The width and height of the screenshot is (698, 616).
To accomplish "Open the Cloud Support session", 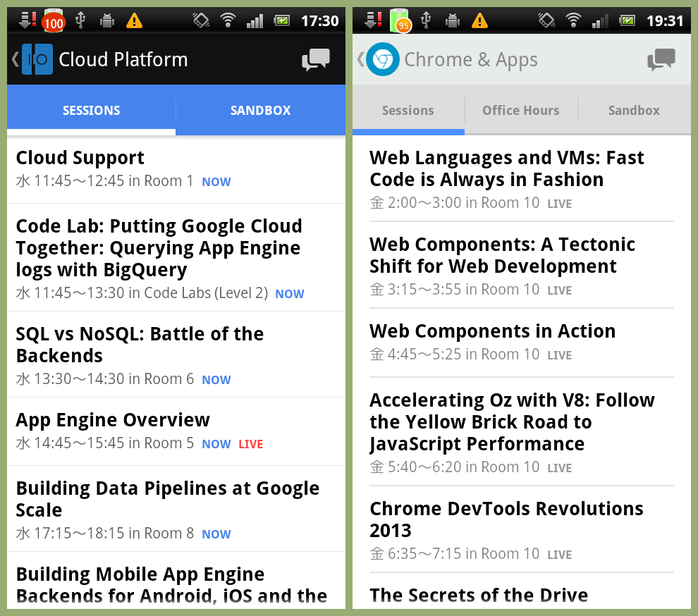I will pyautogui.click(x=176, y=170).
